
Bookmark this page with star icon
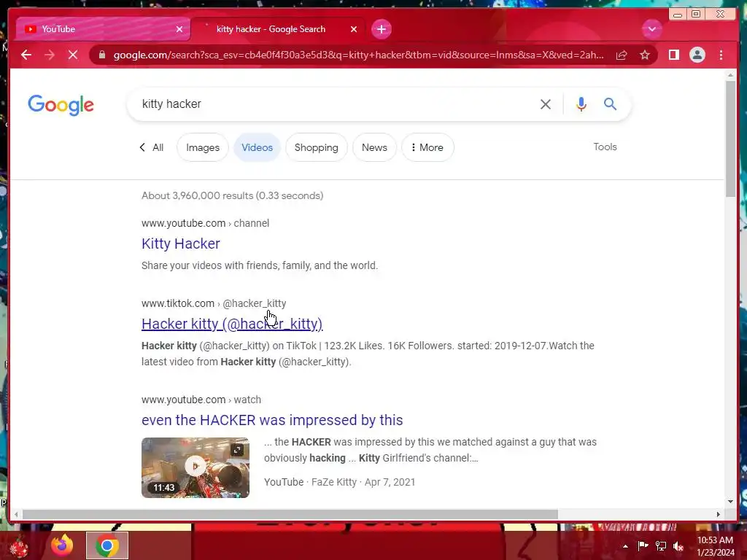click(x=645, y=55)
